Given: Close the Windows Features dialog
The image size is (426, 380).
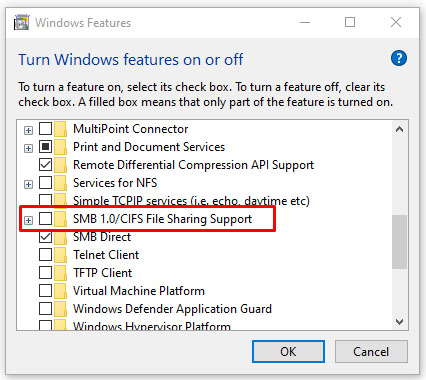Looking at the screenshot, I should click(396, 22).
